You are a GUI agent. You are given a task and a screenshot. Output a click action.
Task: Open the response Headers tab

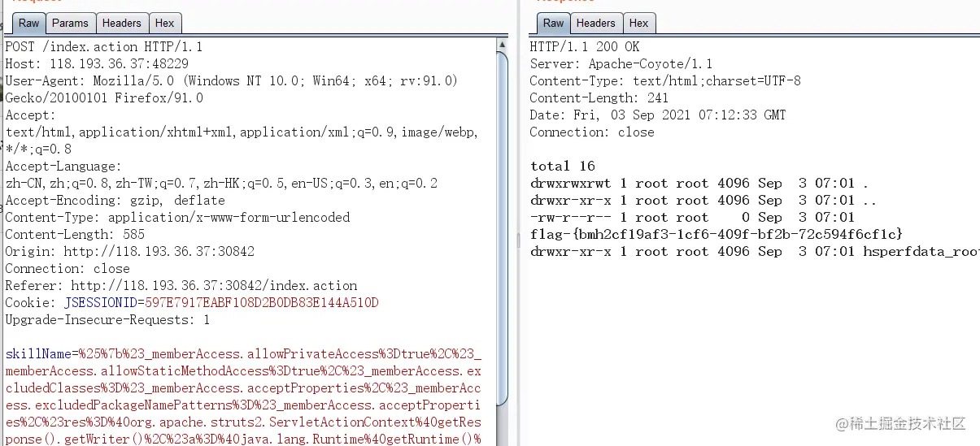[596, 24]
